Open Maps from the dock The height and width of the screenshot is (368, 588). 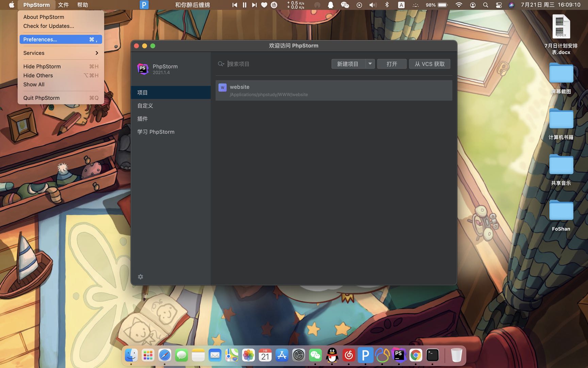[231, 355]
